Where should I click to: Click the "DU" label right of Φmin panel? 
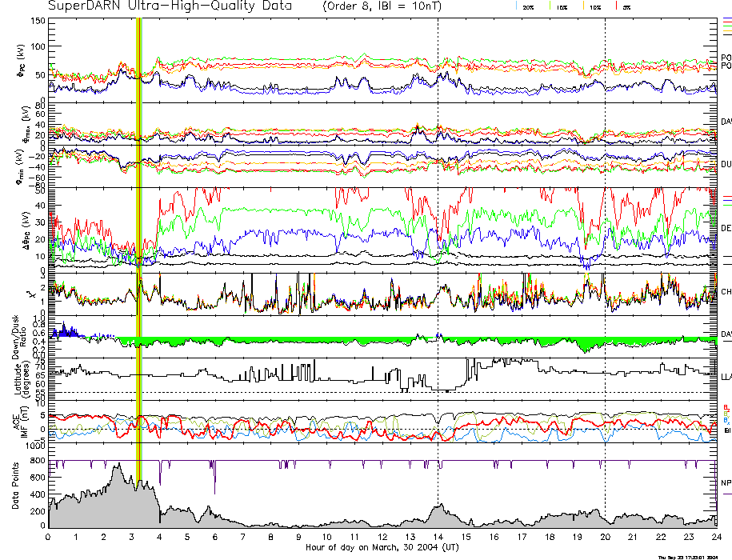726,164
